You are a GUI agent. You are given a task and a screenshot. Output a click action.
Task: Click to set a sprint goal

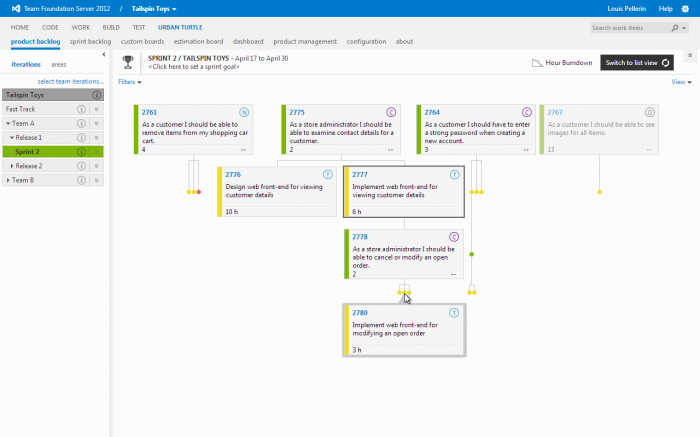(194, 67)
